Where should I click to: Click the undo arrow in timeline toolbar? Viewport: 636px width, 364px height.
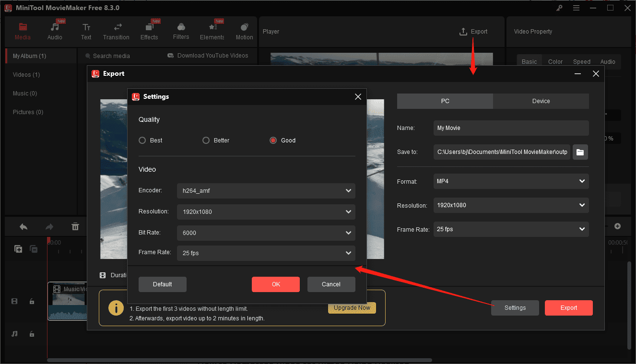pyautogui.click(x=24, y=227)
